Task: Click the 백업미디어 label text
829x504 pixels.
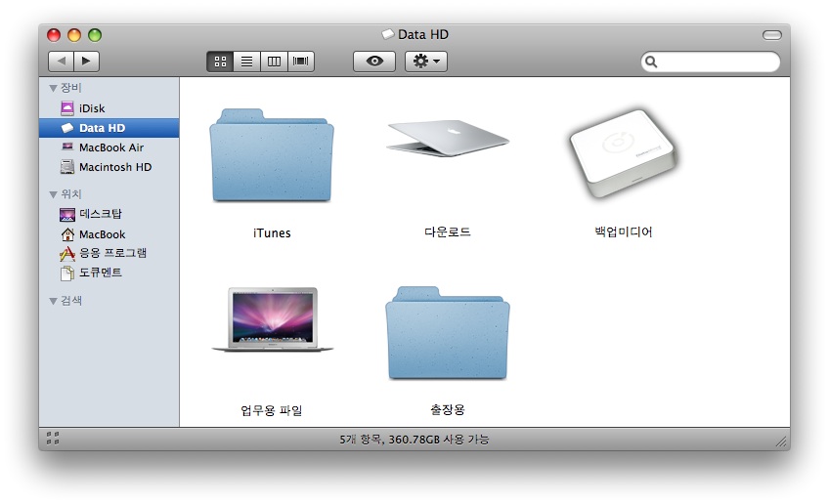Action: click(x=624, y=231)
